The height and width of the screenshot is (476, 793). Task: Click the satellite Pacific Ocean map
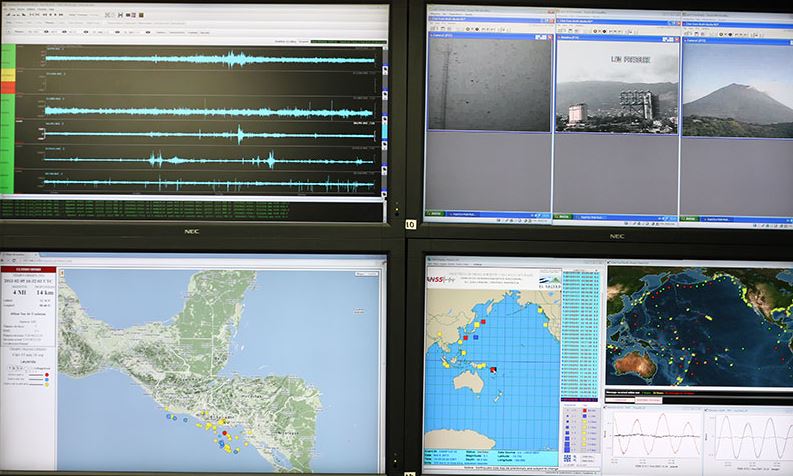[x=700, y=326]
